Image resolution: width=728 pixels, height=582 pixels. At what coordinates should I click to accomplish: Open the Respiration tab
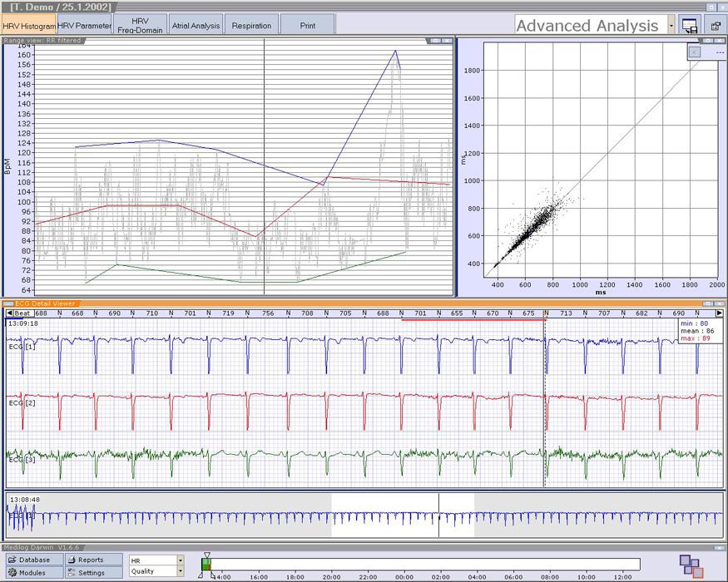(251, 26)
